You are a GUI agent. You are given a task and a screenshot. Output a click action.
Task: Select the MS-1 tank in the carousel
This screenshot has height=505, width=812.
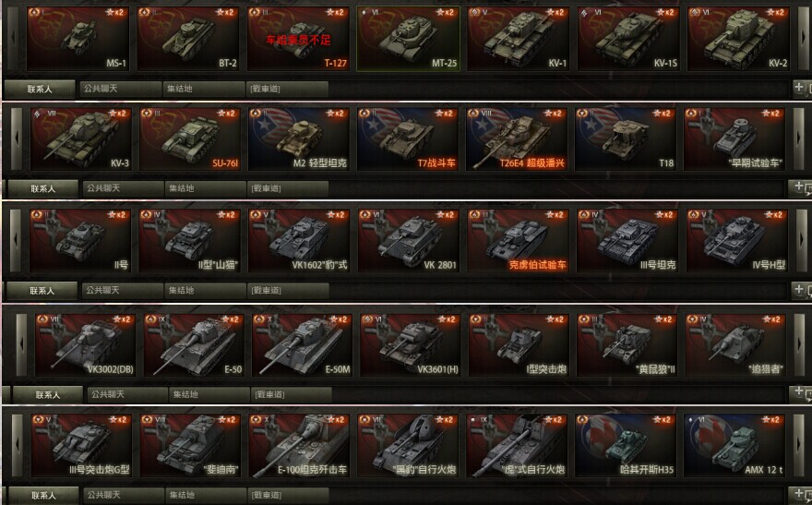point(78,39)
